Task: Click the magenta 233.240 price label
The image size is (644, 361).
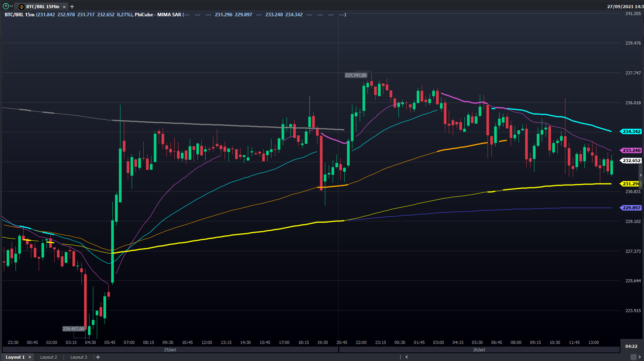Action: [x=631, y=150]
